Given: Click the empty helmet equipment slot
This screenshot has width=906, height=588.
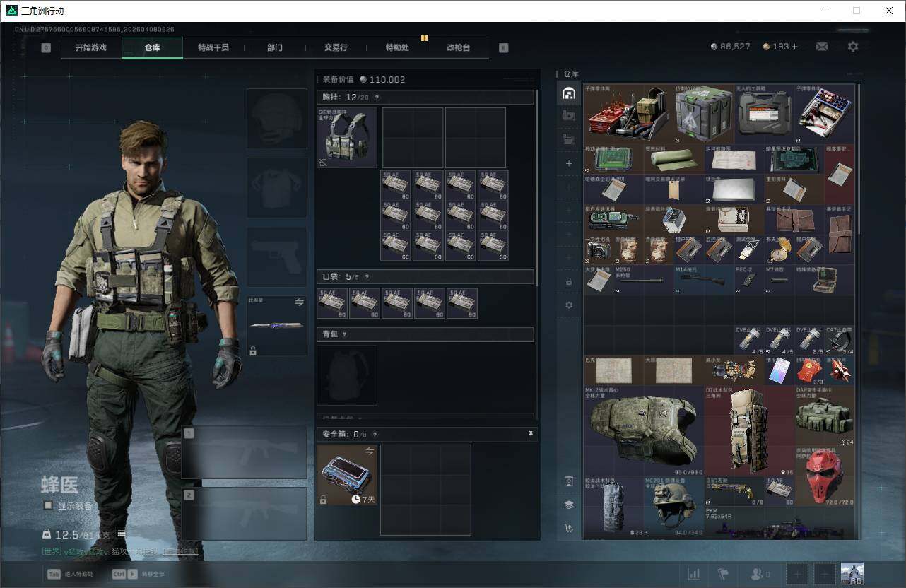Looking at the screenshot, I should click(276, 119).
